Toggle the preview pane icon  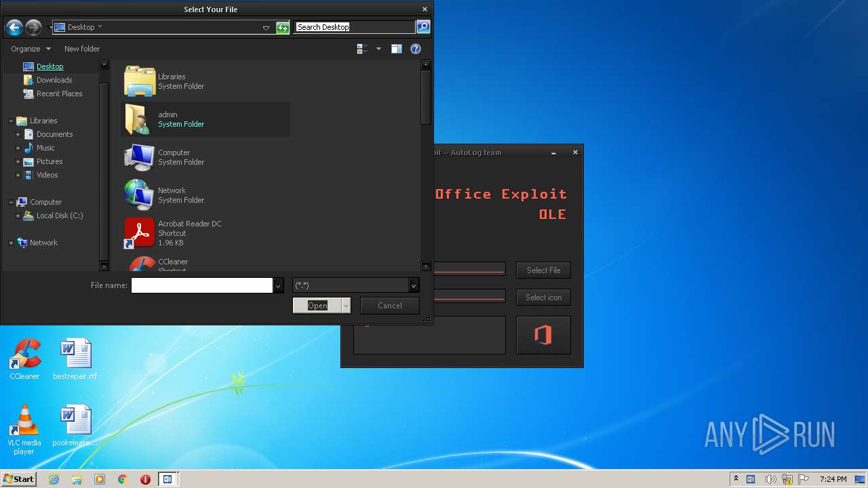point(397,49)
